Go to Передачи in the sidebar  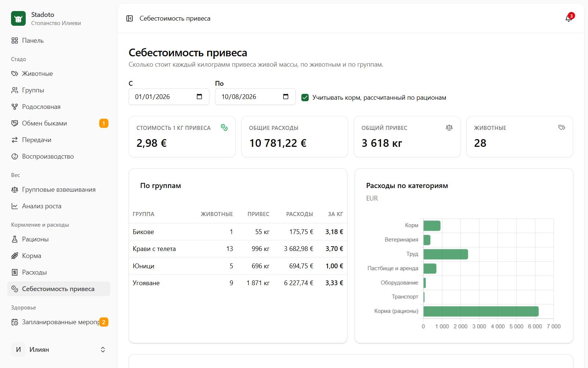(x=59, y=140)
